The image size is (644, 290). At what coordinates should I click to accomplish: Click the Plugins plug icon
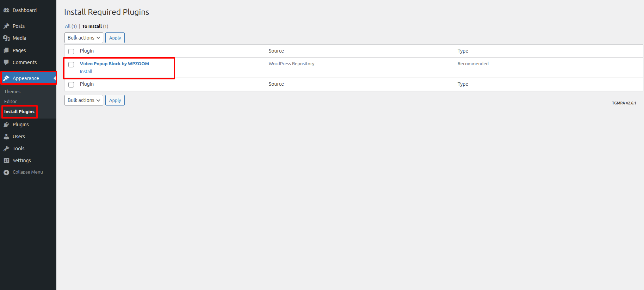[x=6, y=125]
